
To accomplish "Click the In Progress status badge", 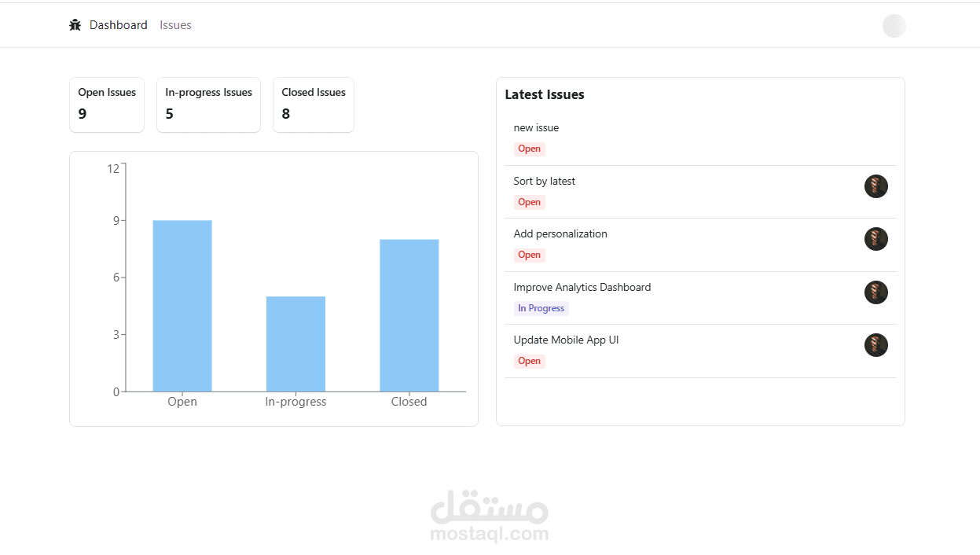I will point(541,308).
